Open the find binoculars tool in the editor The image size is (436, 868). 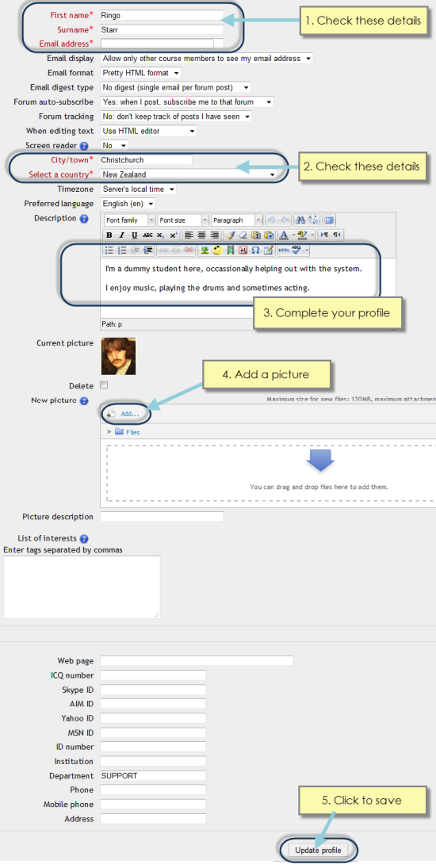[300, 220]
